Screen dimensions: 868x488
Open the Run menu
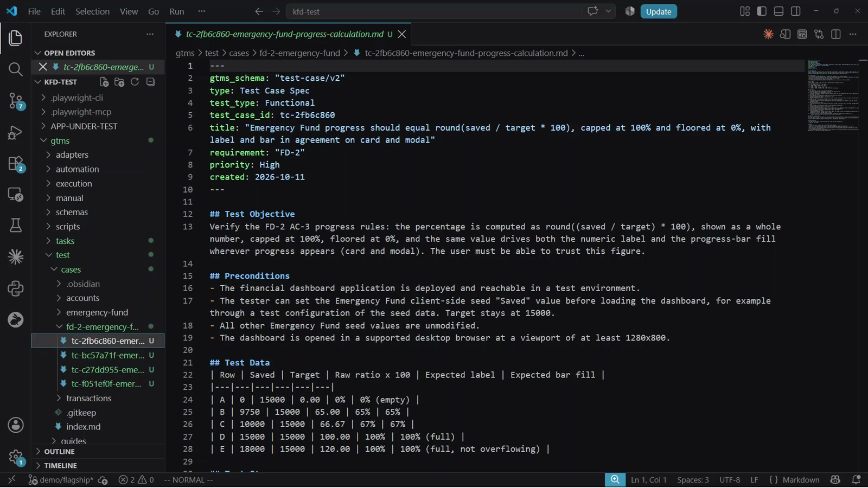click(177, 11)
